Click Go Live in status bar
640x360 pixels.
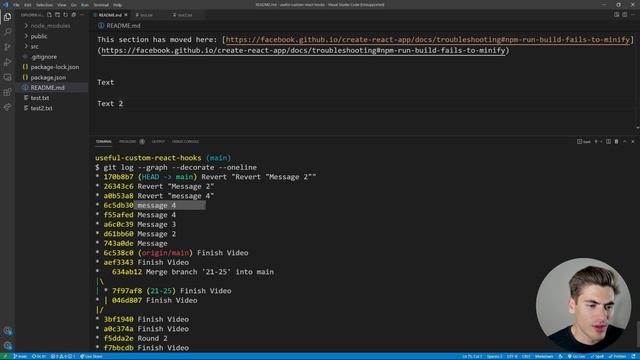pyautogui.click(x=576, y=356)
